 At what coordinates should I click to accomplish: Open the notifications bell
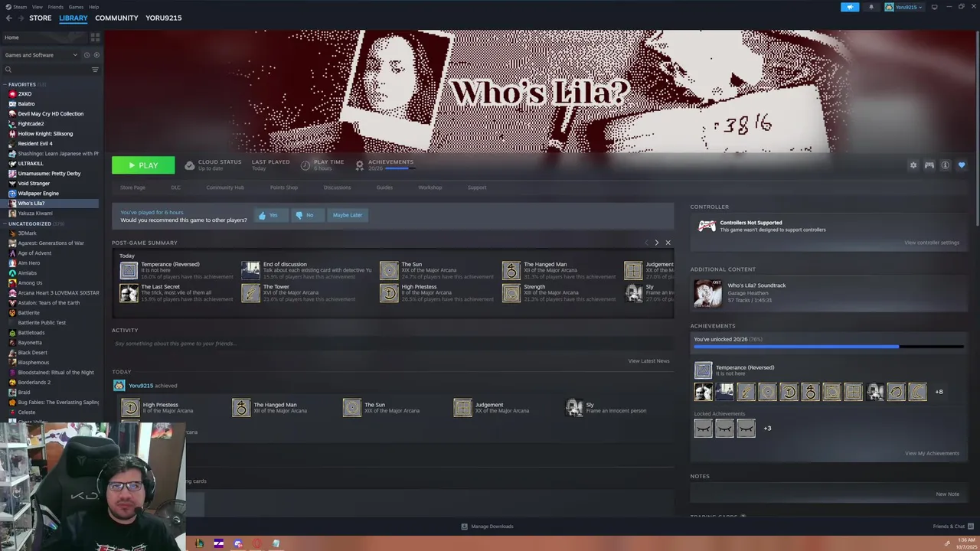871,7
